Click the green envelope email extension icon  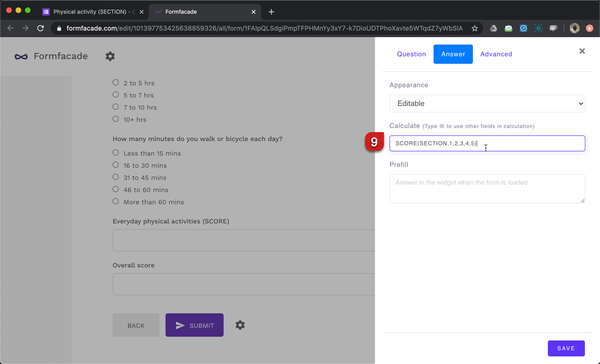click(508, 28)
